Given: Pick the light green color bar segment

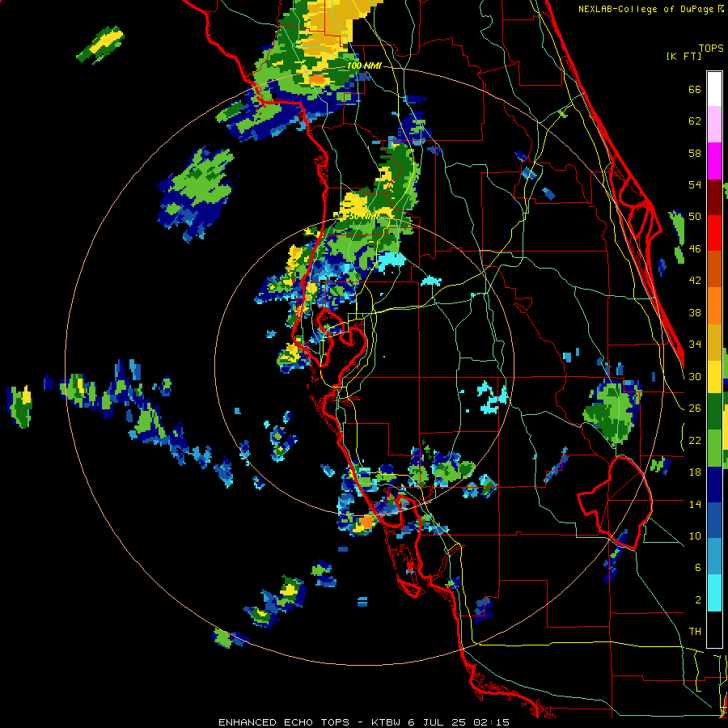Looking at the screenshot, I should tap(714, 448).
